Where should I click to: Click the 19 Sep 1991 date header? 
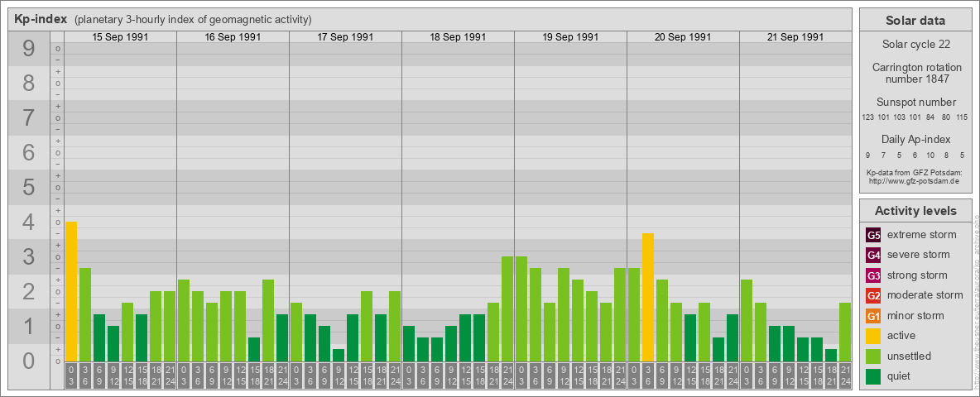coord(570,37)
